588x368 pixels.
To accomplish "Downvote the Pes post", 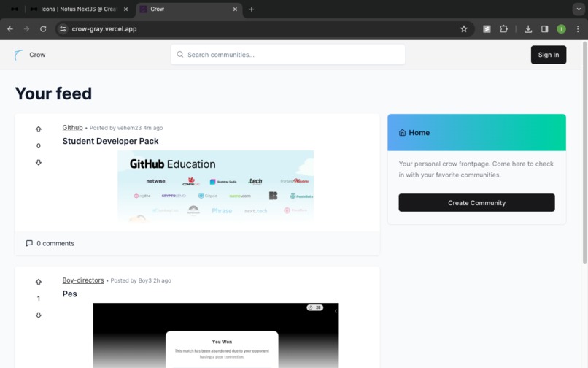I will tap(38, 315).
